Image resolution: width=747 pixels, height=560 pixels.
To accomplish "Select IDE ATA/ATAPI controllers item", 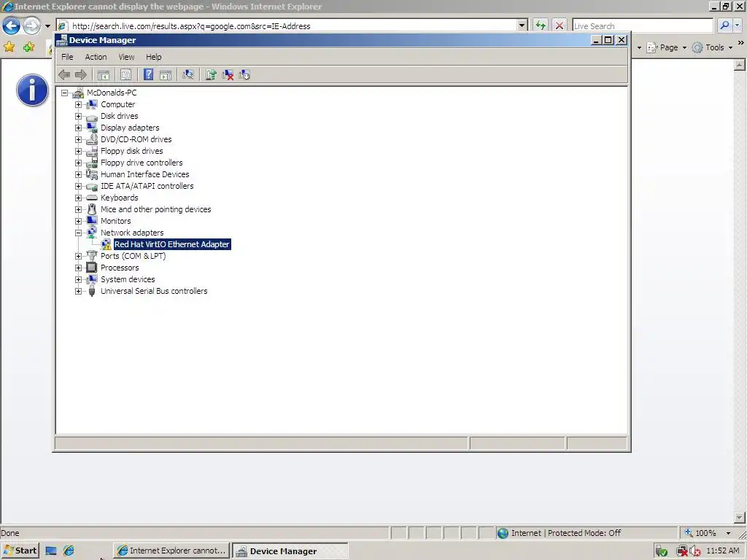I will pyautogui.click(x=147, y=186).
